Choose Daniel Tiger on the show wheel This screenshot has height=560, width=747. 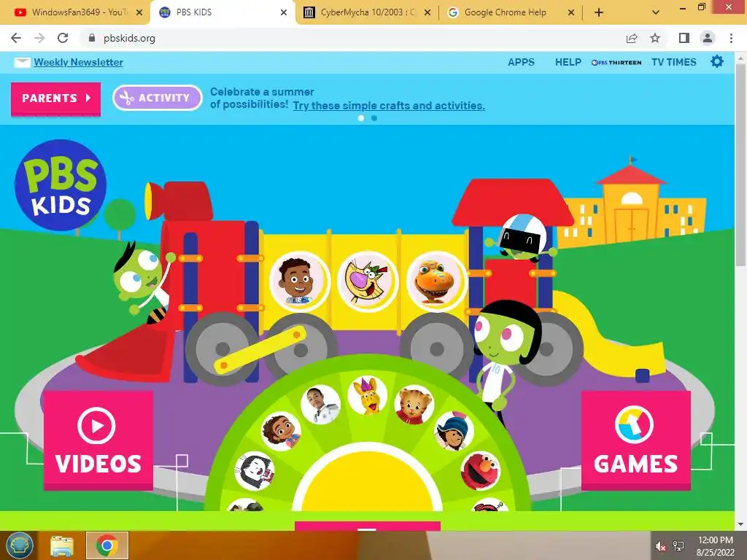tap(414, 405)
